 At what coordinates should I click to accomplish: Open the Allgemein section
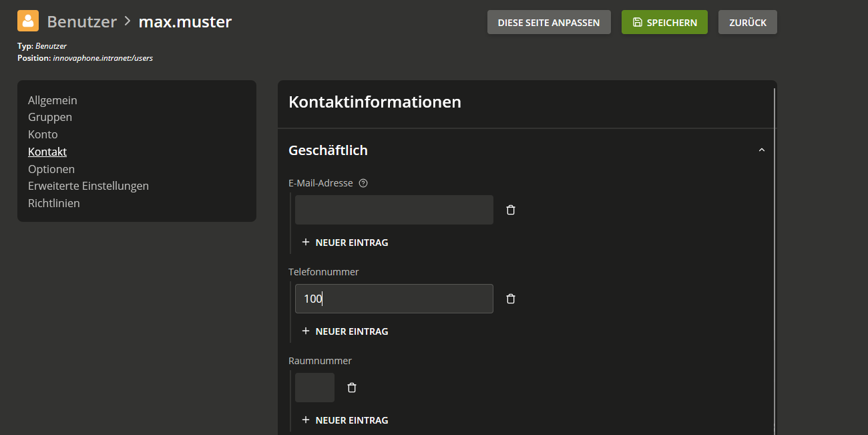point(53,100)
